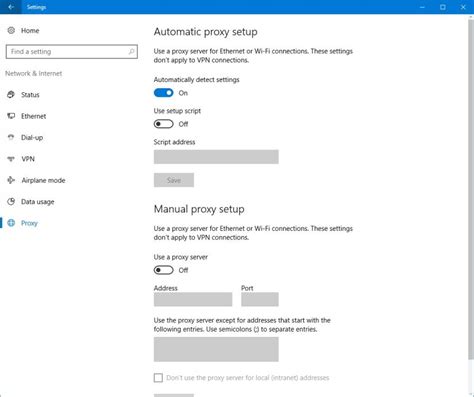Click the Ethernet monitor icon

pyautogui.click(x=11, y=116)
